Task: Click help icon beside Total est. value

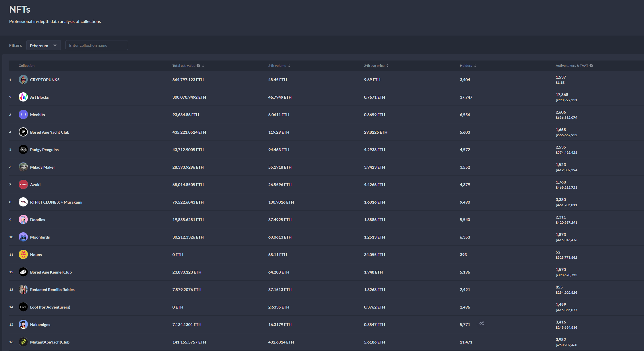Action: (198, 66)
